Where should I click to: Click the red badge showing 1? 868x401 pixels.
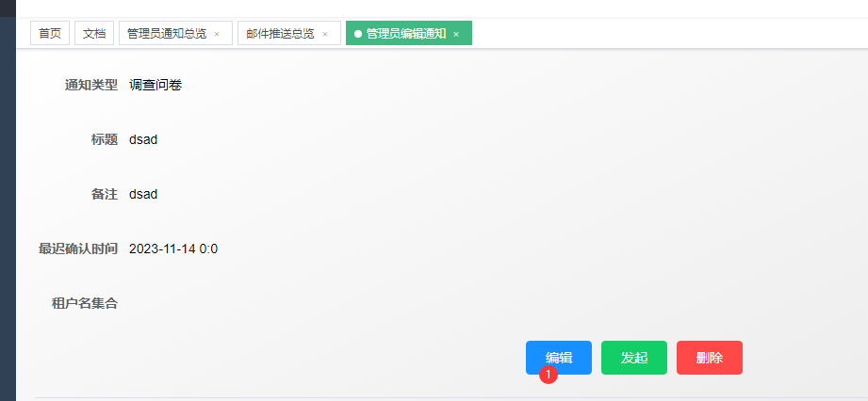[549, 375]
